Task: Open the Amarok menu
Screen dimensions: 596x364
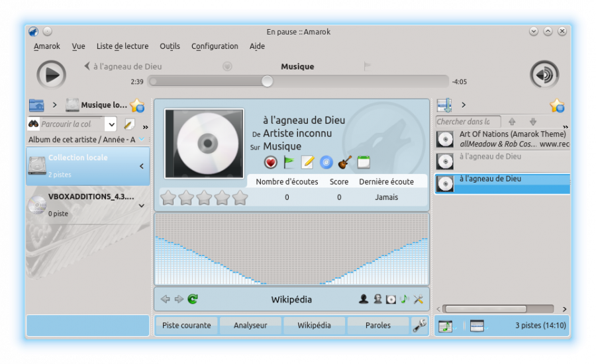Action: [x=47, y=46]
